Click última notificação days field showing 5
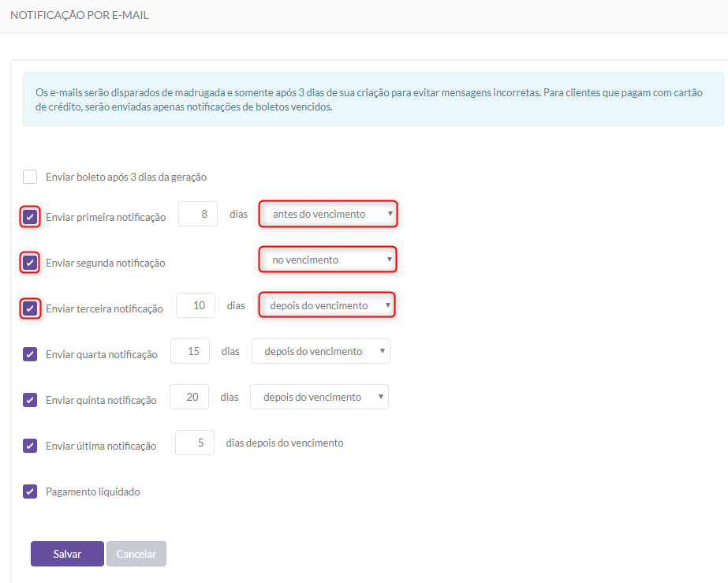The image size is (728, 583). tap(195, 443)
